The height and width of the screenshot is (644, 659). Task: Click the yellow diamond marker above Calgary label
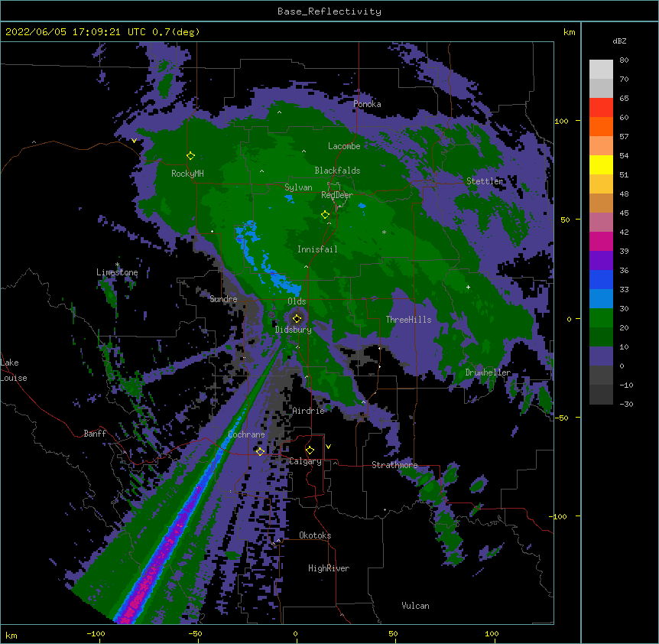(310, 450)
